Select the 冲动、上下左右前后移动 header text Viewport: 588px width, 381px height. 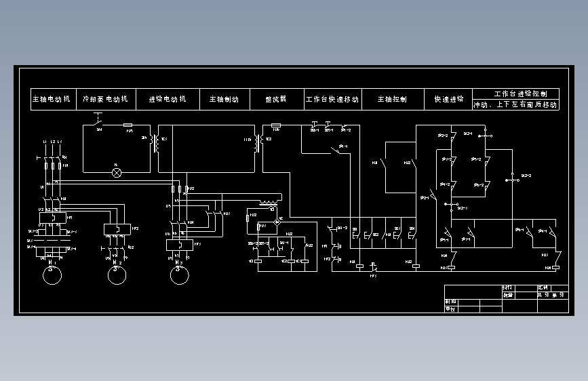(x=515, y=104)
